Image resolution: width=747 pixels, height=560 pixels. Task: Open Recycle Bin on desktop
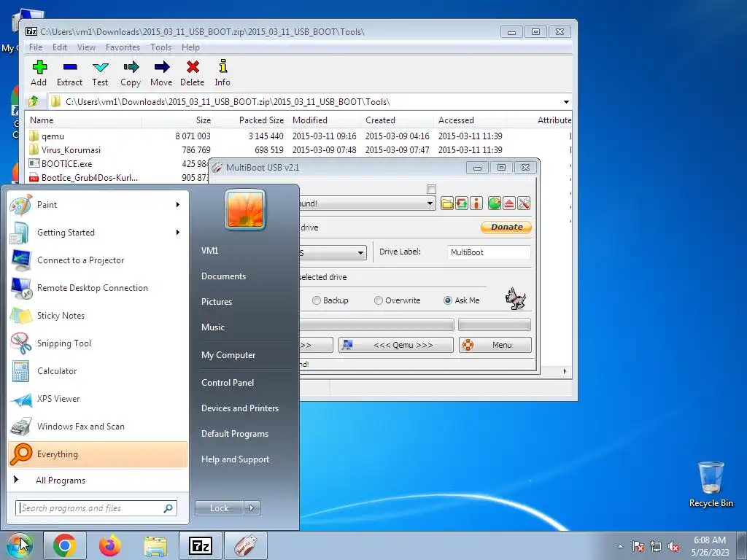[x=711, y=484]
